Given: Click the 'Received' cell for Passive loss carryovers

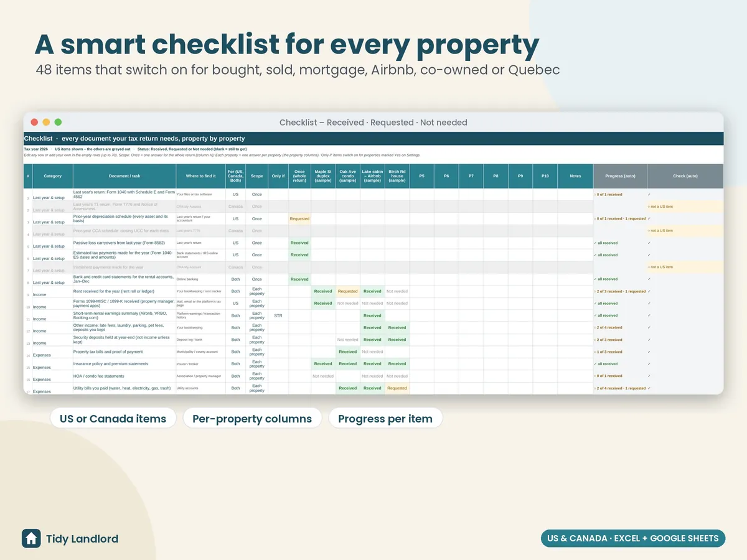Looking at the screenshot, I should pos(299,243).
